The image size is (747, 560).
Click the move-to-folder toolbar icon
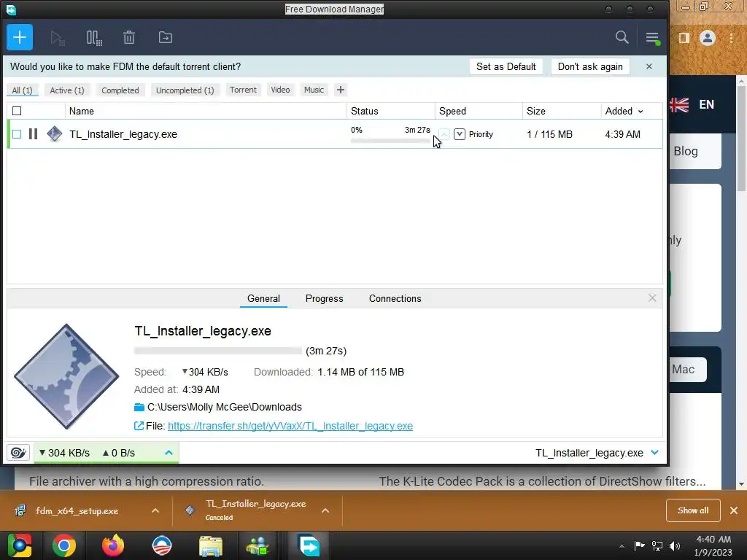[x=166, y=37]
